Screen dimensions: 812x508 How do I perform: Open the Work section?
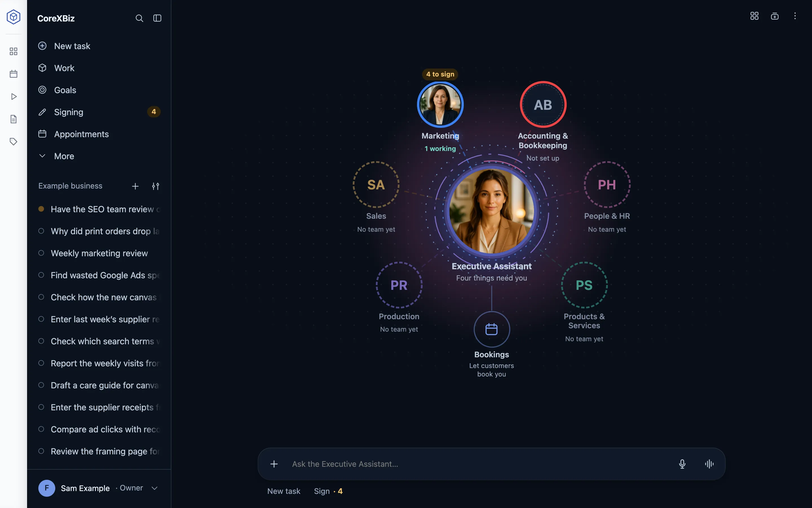point(99,68)
